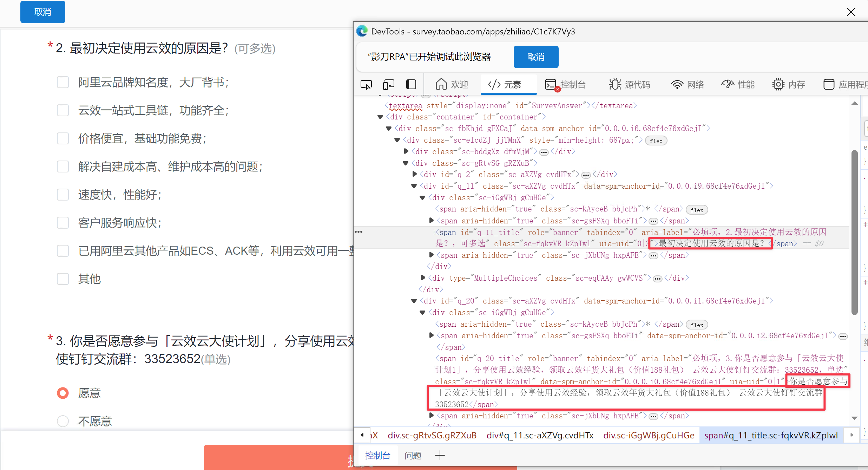Select 不愿意 radio button
This screenshot has width=868, height=470.
[x=63, y=421]
